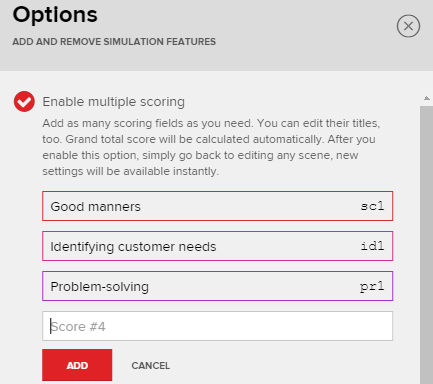Click 'Add and remove simulation features' subtitle

click(x=114, y=42)
